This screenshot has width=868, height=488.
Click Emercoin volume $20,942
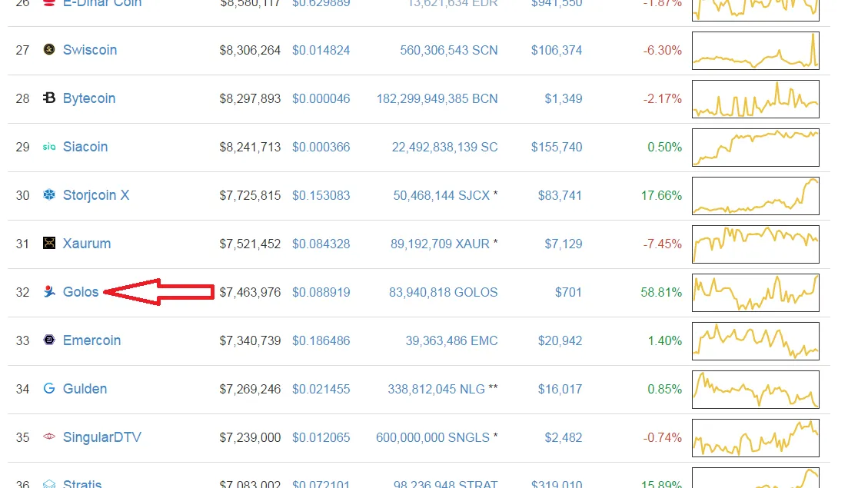(x=560, y=340)
